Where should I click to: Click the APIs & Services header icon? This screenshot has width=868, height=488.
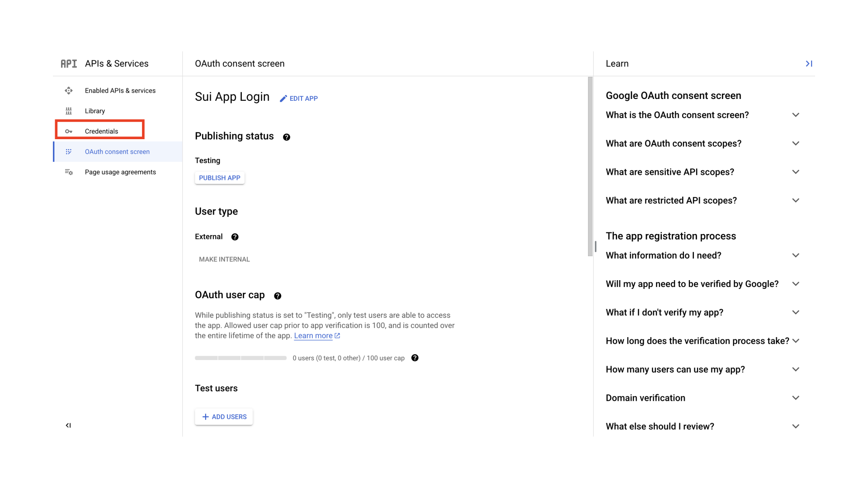[x=68, y=63]
